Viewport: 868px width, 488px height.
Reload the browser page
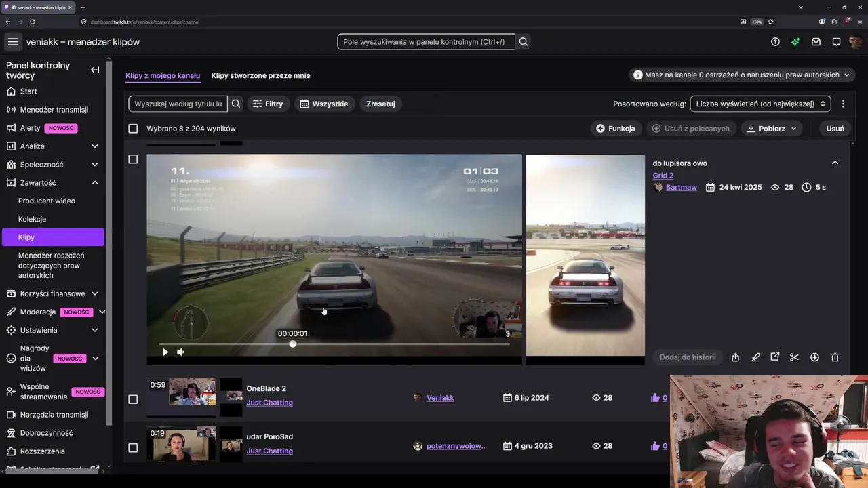click(x=33, y=22)
